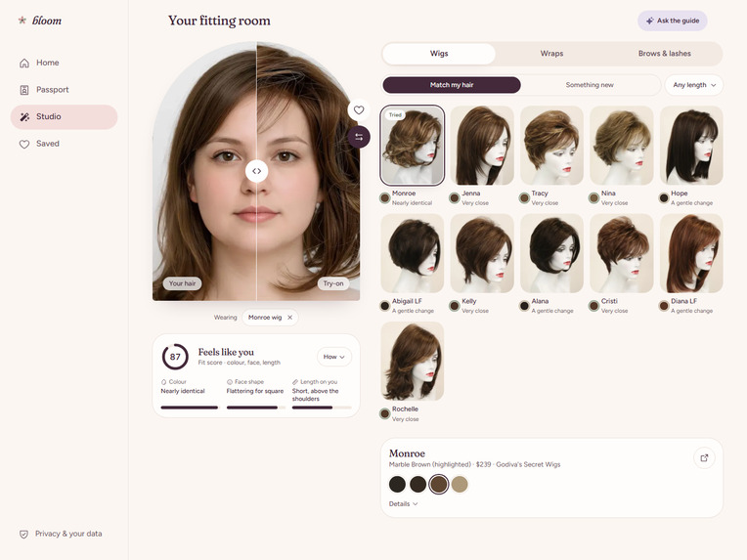Pick the selected marble brown colour swatch
Viewport: 747px width, 560px height.
click(439, 485)
